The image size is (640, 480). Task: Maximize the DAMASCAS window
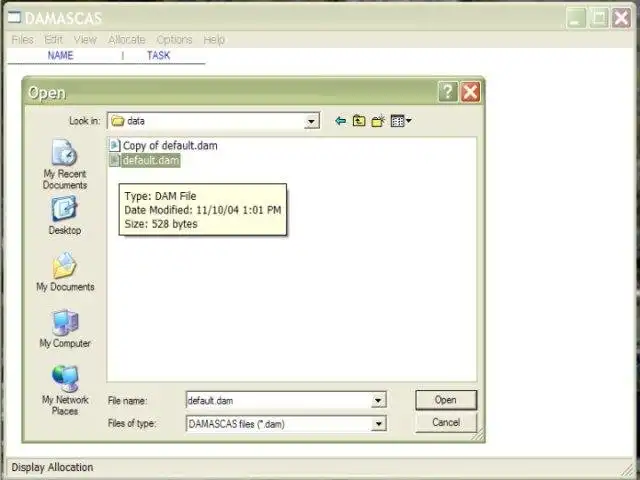pos(599,18)
